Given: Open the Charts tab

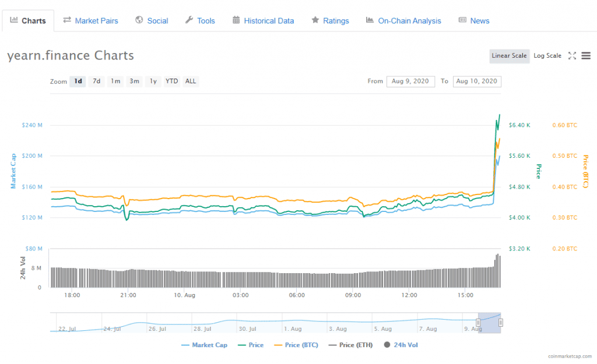Looking at the screenshot, I should 28,20.
